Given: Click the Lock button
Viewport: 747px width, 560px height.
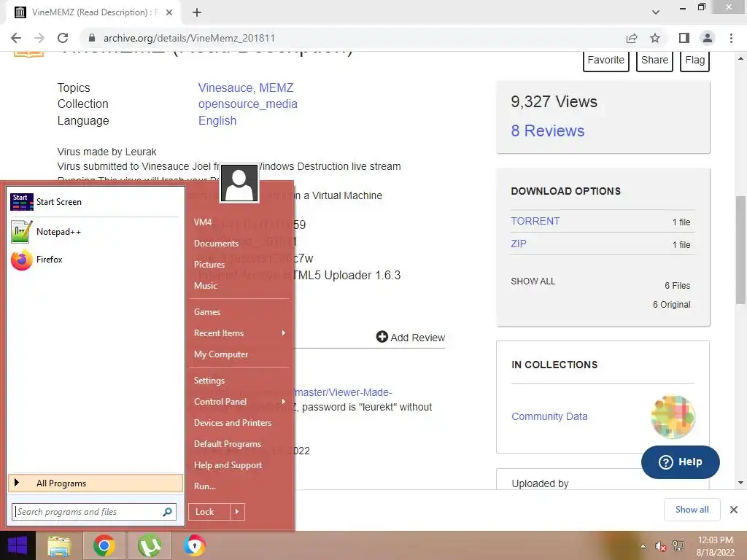Looking at the screenshot, I should 209,512.
